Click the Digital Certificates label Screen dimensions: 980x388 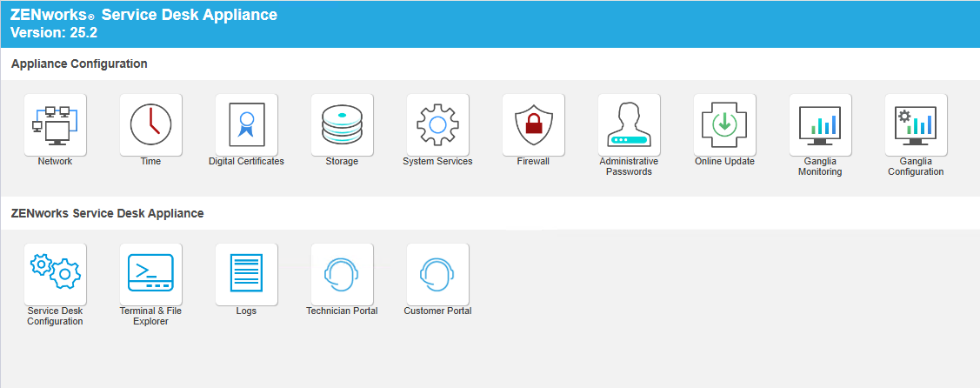tap(246, 161)
